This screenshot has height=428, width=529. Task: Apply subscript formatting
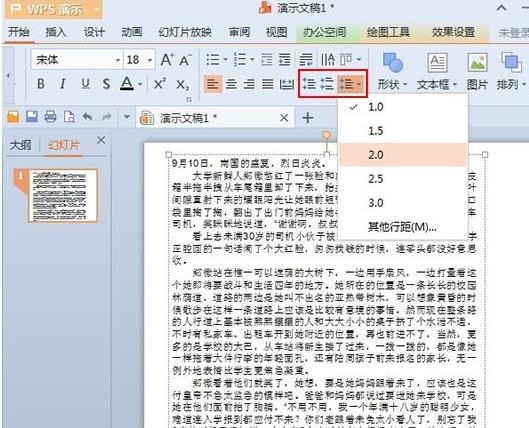[x=183, y=84]
